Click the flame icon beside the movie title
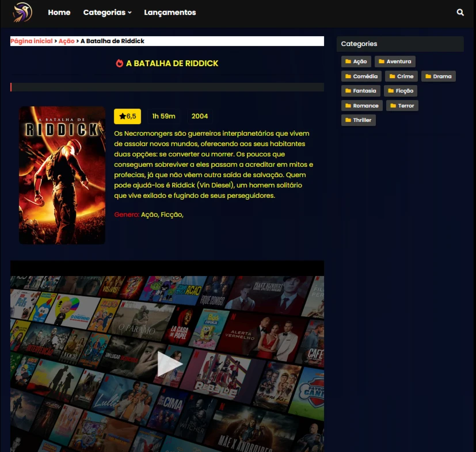476x452 pixels. [119, 63]
